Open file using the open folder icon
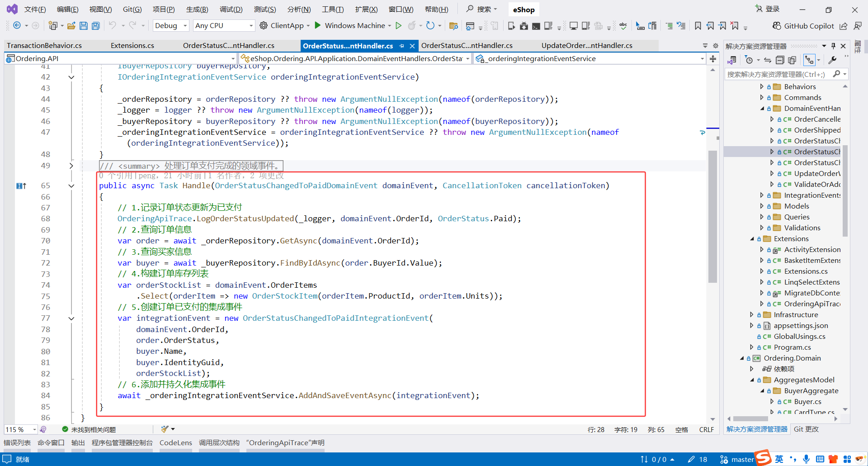The height and width of the screenshot is (466, 868). point(71,26)
